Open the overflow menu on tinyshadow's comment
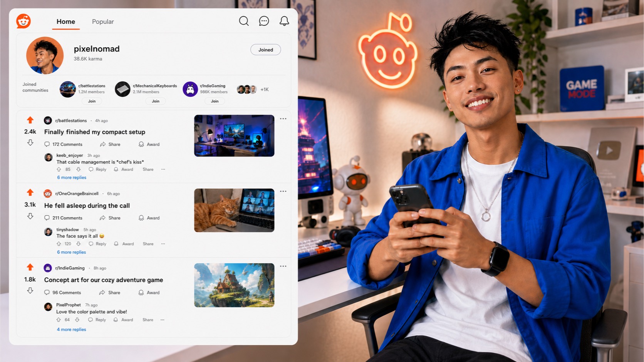The image size is (644, 362). coord(163,244)
